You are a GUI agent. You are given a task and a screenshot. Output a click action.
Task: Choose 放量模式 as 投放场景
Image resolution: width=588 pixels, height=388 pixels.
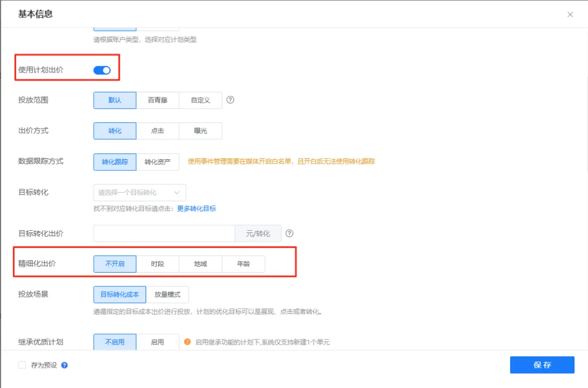point(167,294)
